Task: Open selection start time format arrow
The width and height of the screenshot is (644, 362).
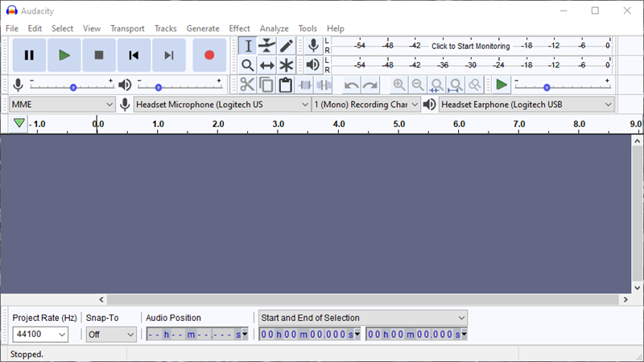Action: coord(357,335)
